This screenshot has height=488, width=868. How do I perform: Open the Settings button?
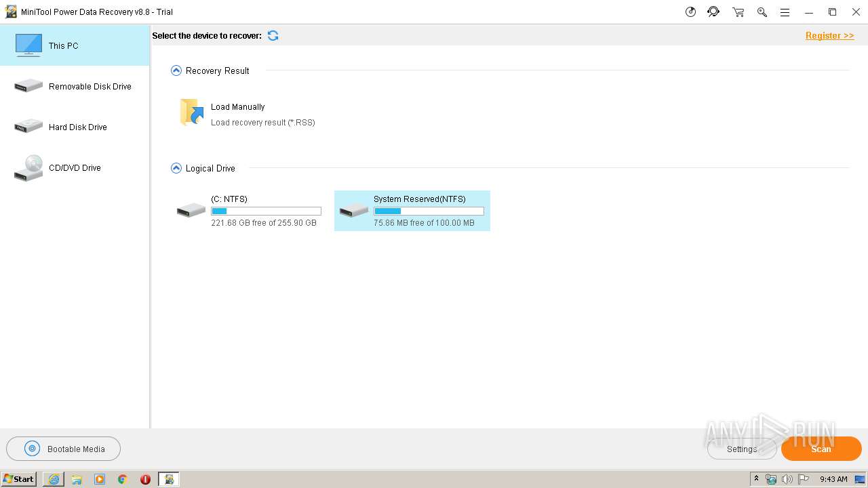pos(742,449)
